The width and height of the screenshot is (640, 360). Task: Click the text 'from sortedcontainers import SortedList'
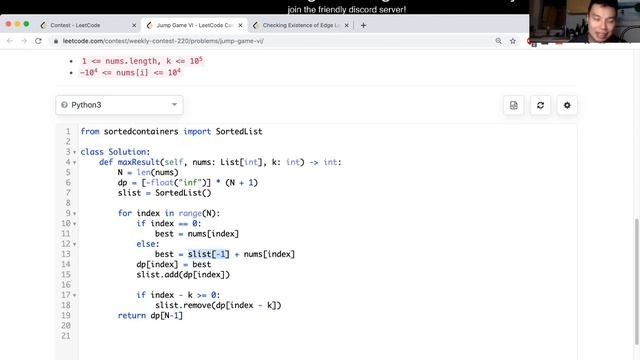pyautogui.click(x=171, y=131)
